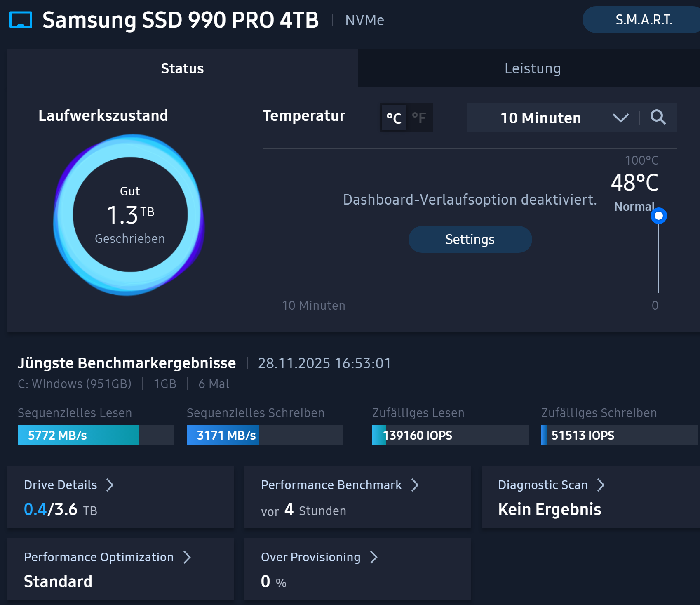This screenshot has height=605, width=700.
Task: Click the vor 4 Stunden text
Action: (303, 510)
